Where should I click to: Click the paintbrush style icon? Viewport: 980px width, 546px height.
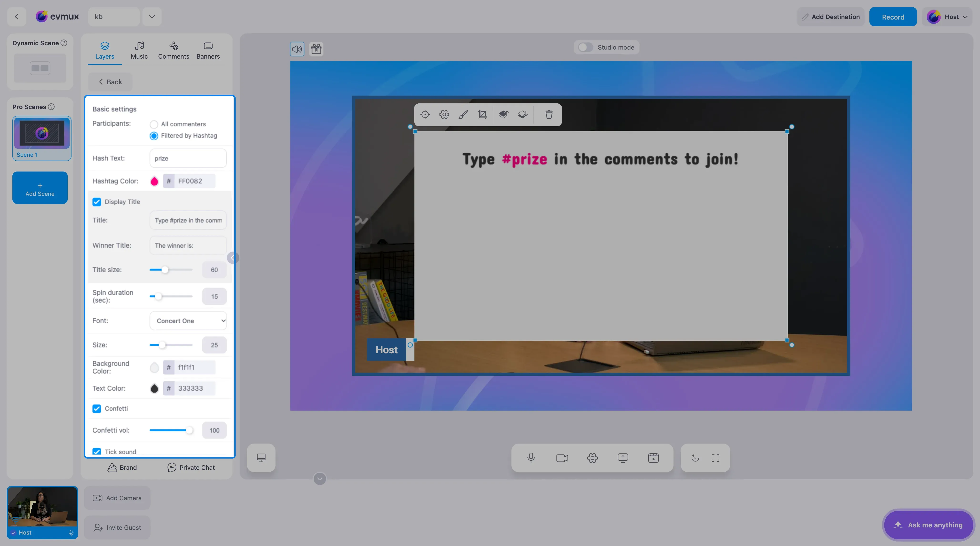click(x=463, y=114)
